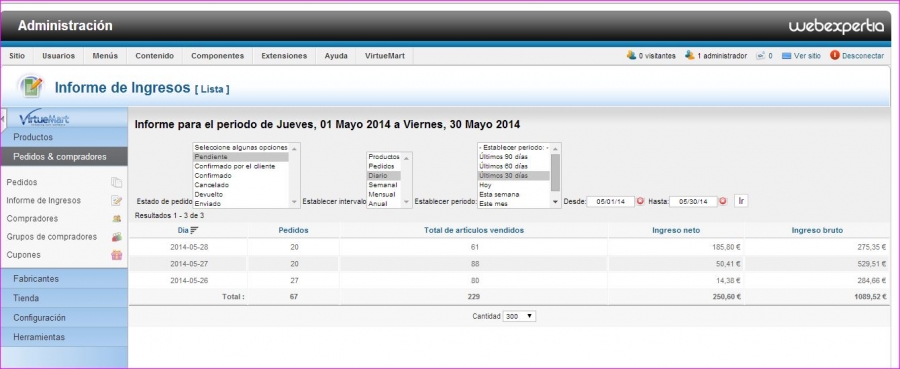Select Diario interval option
Screen dimensions: 900x369
point(384,176)
